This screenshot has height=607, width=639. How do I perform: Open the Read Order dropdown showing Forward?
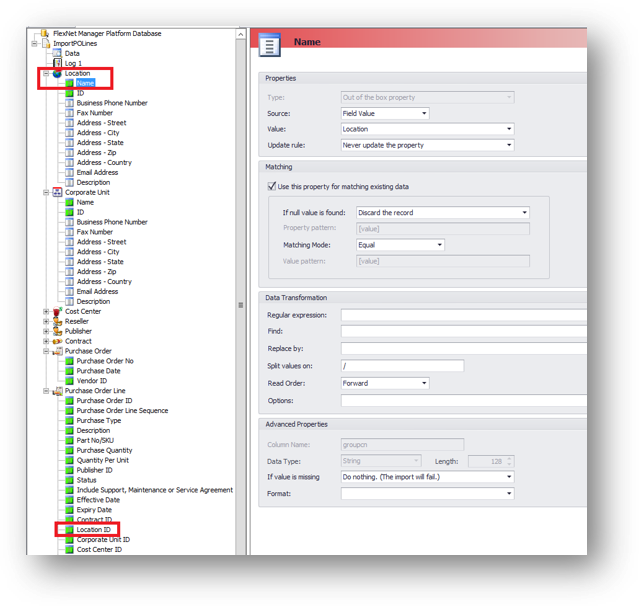click(x=385, y=383)
